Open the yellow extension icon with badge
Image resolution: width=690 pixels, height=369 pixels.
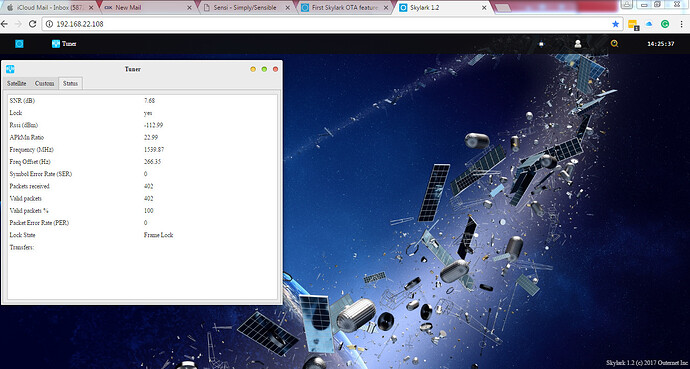pyautogui.click(x=633, y=25)
